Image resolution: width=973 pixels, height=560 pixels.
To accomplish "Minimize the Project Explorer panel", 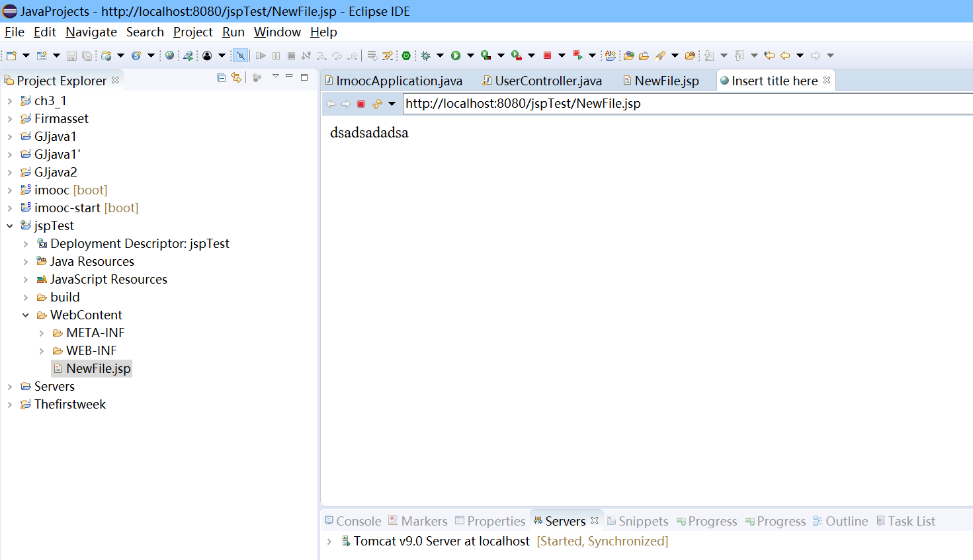I will pos(289,76).
